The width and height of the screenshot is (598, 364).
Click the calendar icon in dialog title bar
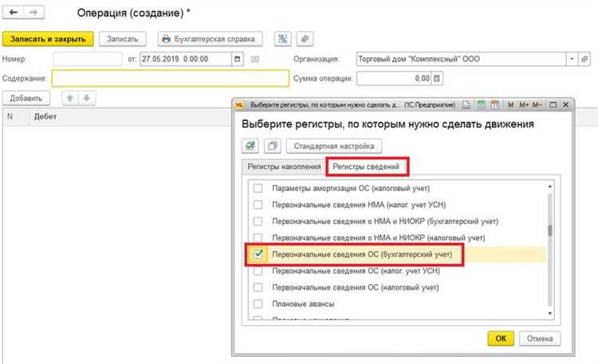(494, 104)
